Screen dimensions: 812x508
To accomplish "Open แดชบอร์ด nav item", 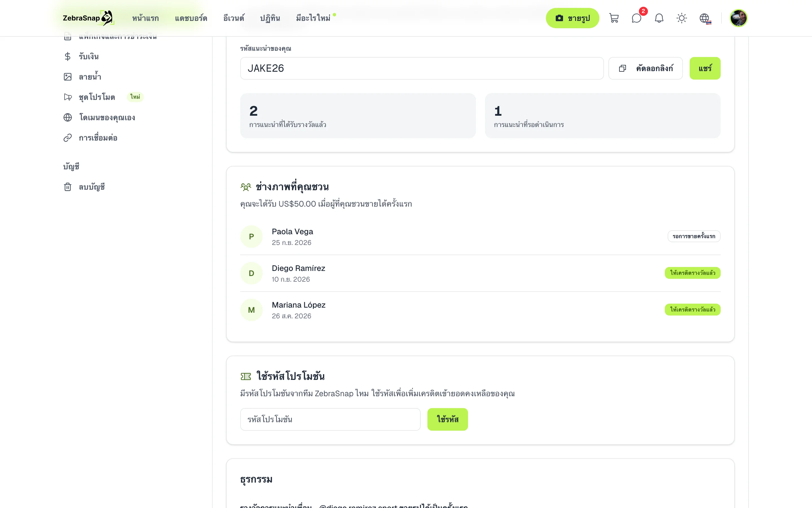I will point(191,18).
